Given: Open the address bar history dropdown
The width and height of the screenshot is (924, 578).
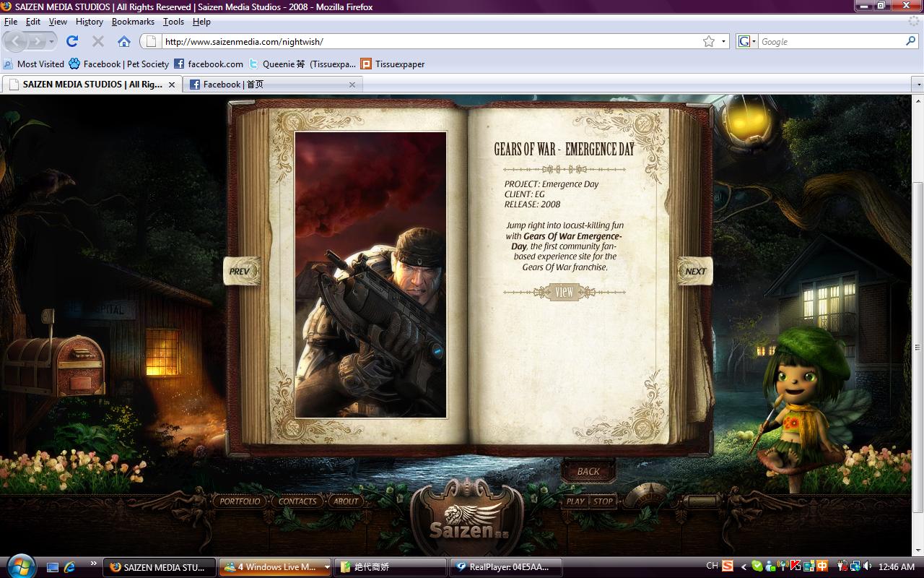Looking at the screenshot, I should (x=723, y=41).
